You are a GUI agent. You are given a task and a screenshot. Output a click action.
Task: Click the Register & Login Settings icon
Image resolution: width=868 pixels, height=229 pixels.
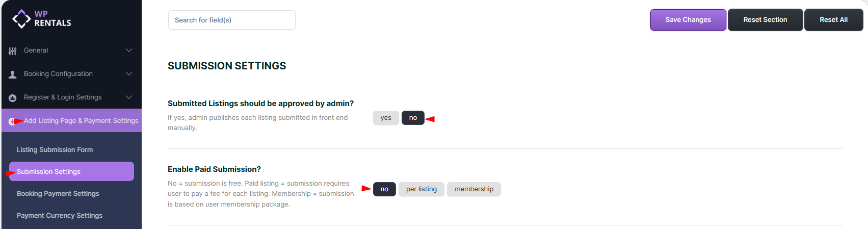click(13, 98)
